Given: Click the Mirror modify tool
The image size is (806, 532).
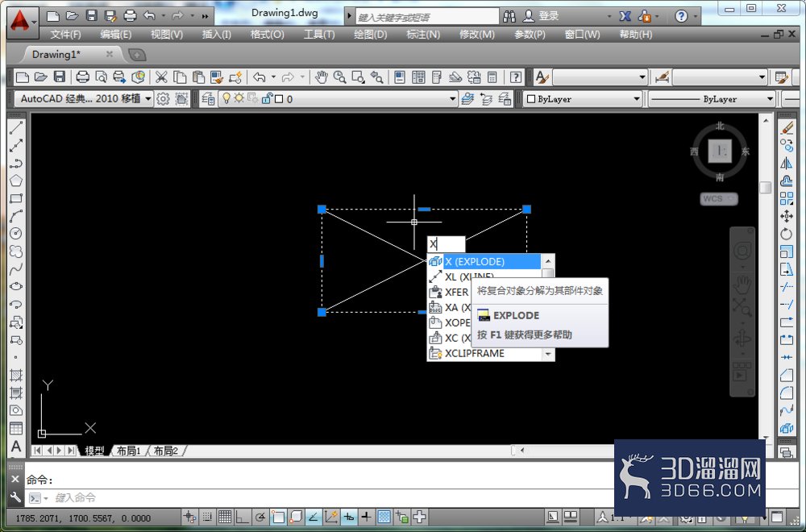Looking at the screenshot, I should 787,164.
